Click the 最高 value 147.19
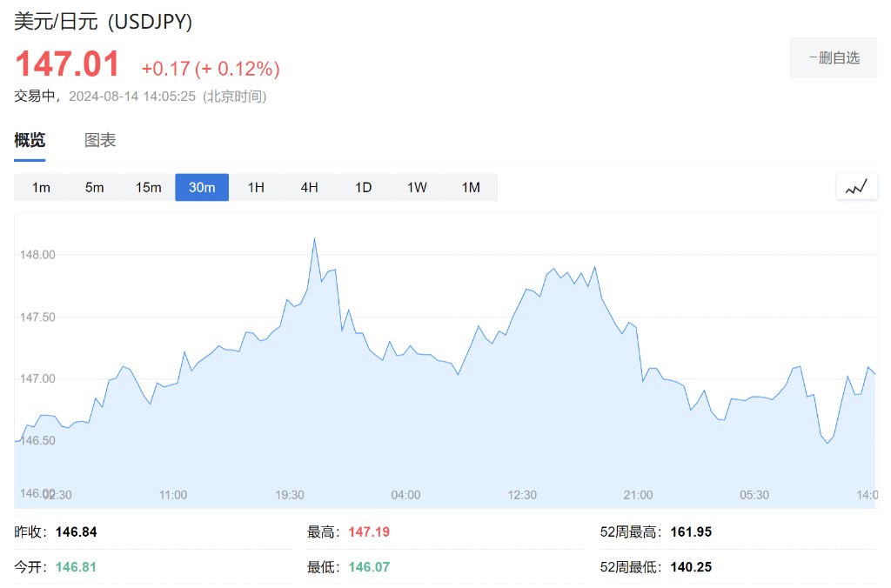 (368, 532)
